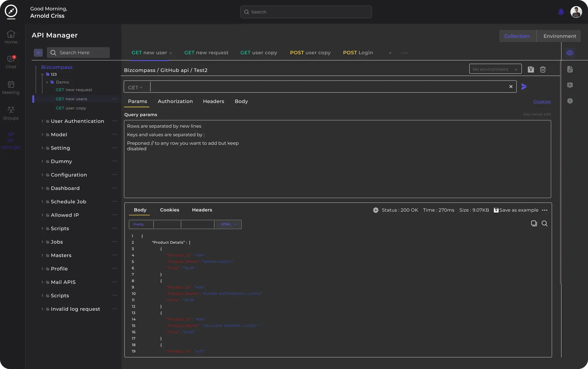Select the Meeting icon in the sidebar
The image size is (588, 369).
click(x=11, y=88)
